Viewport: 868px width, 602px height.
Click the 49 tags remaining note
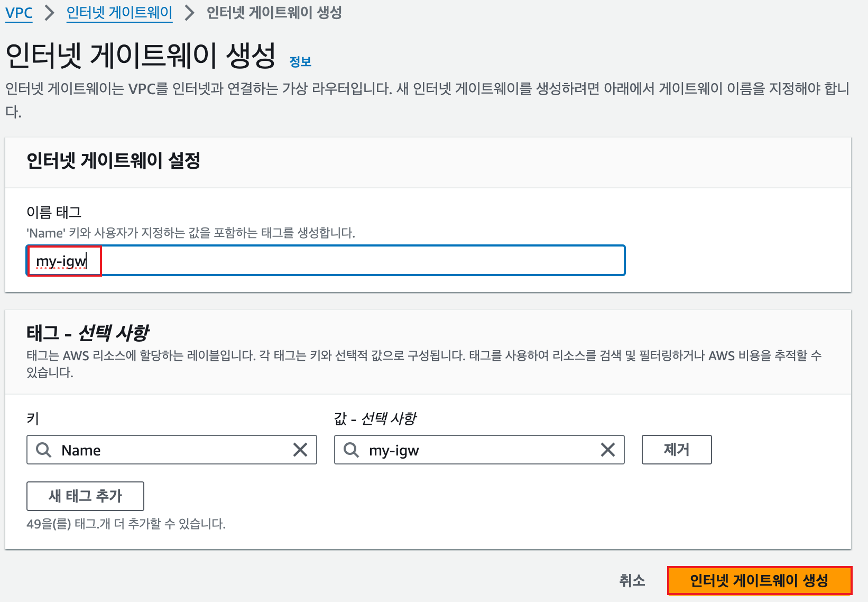point(126,524)
